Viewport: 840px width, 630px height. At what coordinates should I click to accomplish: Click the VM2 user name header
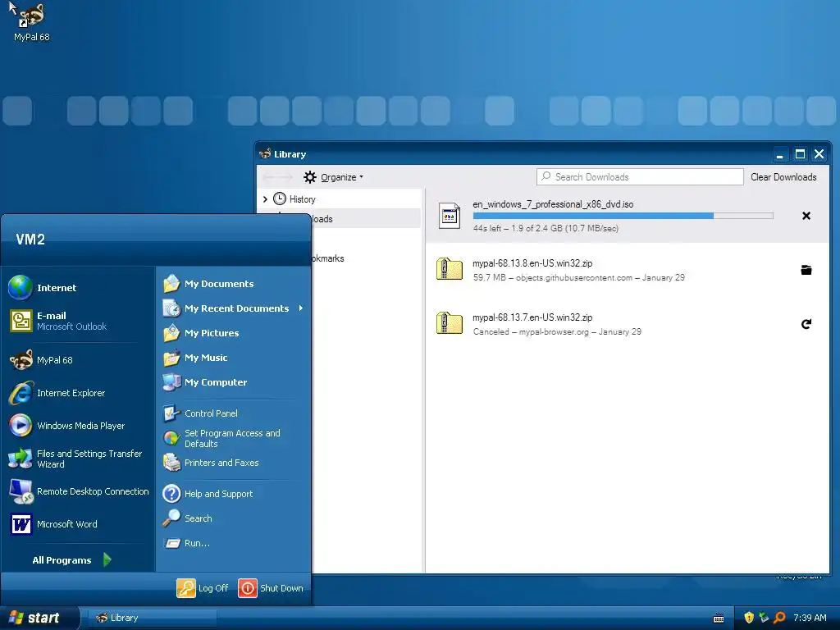(30, 239)
